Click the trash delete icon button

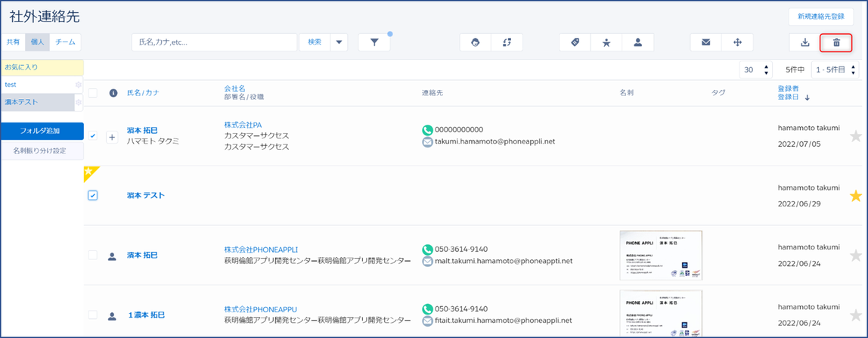(836, 42)
